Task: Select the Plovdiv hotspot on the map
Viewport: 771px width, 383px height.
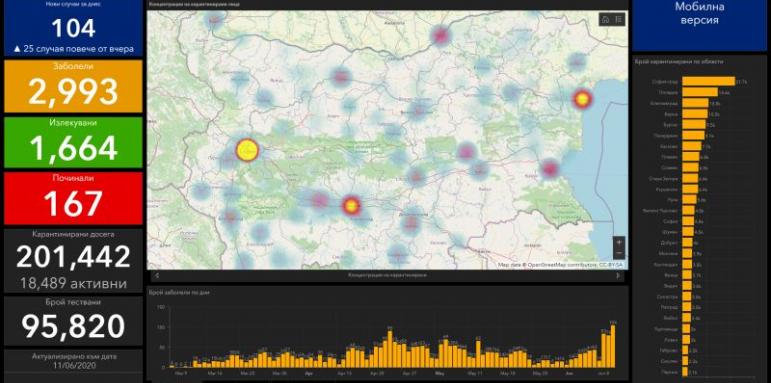Action: coord(351,206)
